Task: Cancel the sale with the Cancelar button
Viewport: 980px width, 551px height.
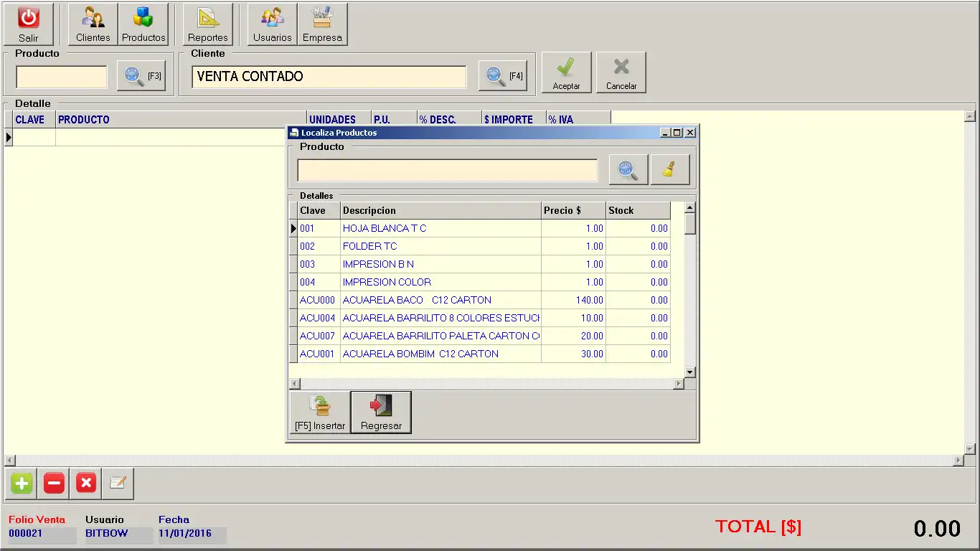Action: [x=621, y=72]
